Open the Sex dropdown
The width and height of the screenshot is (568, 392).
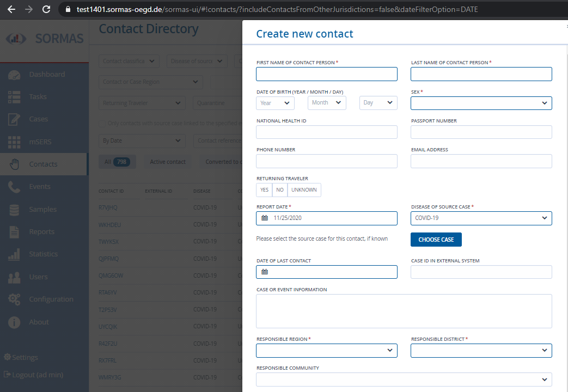[481, 103]
